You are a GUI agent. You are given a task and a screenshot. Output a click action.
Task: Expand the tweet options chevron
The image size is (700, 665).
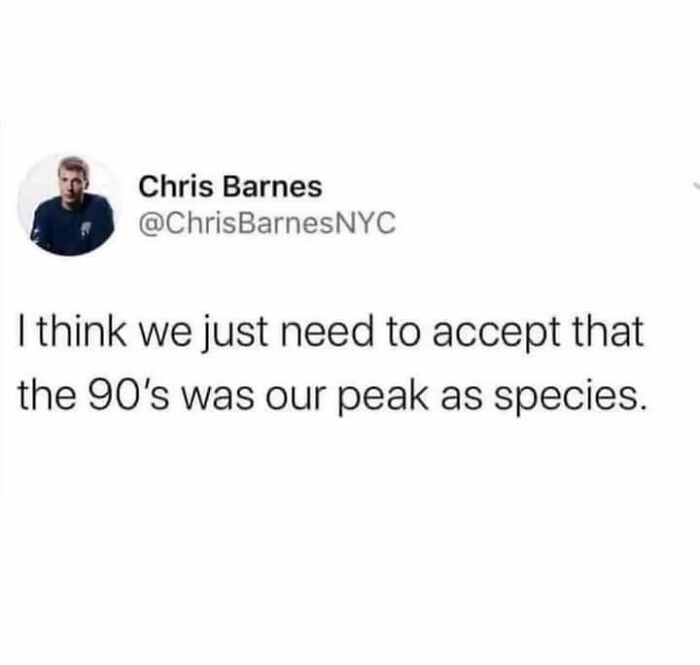pos(696,186)
